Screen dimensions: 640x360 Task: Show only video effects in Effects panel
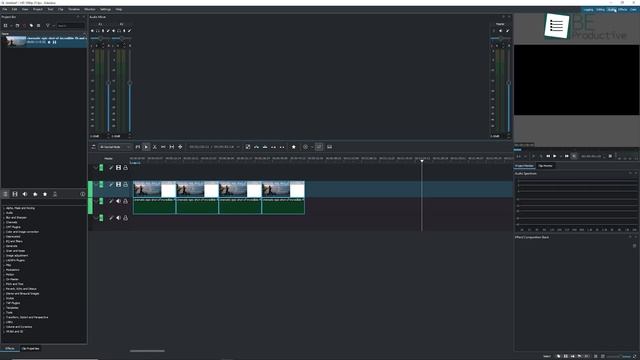tap(15, 194)
